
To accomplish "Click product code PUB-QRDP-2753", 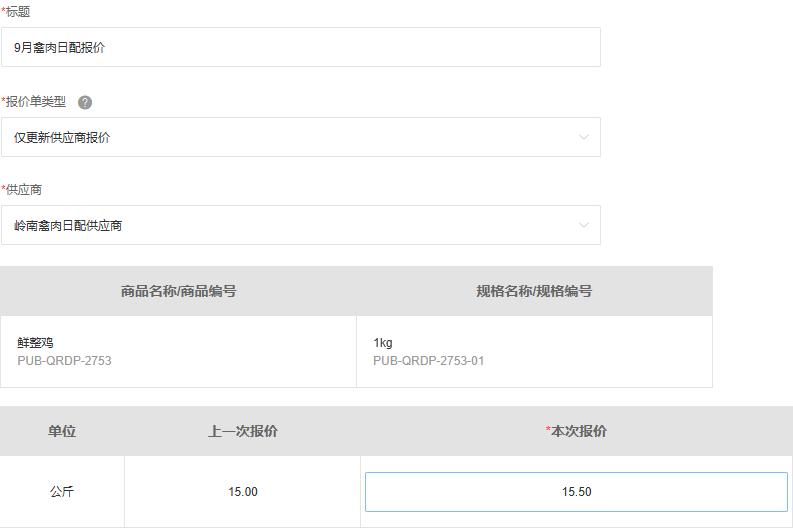I will 64,361.
